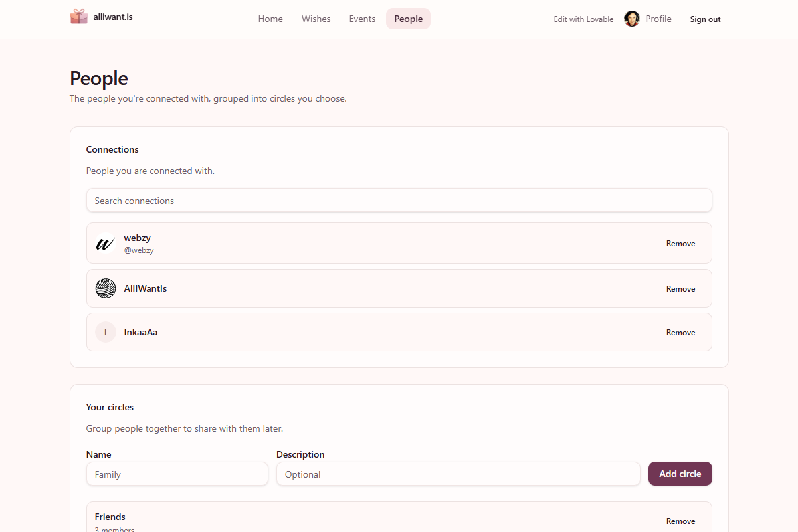This screenshot has height=532, width=798.
Task: Click the Name field label
Action: 99,454
